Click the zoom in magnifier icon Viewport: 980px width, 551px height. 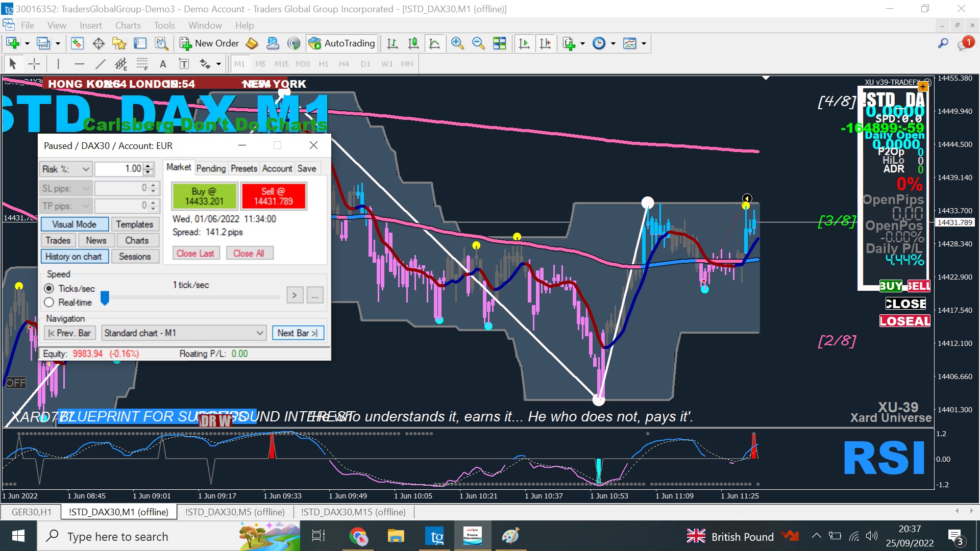[457, 43]
